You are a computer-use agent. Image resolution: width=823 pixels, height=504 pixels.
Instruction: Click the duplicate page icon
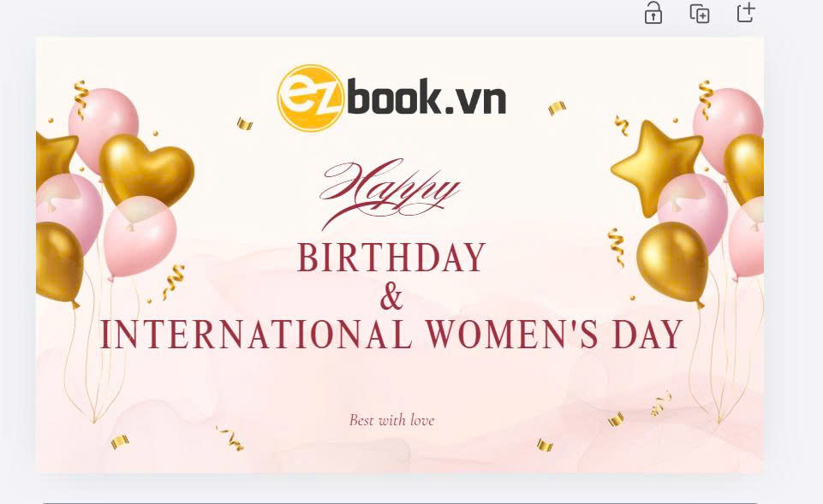700,13
